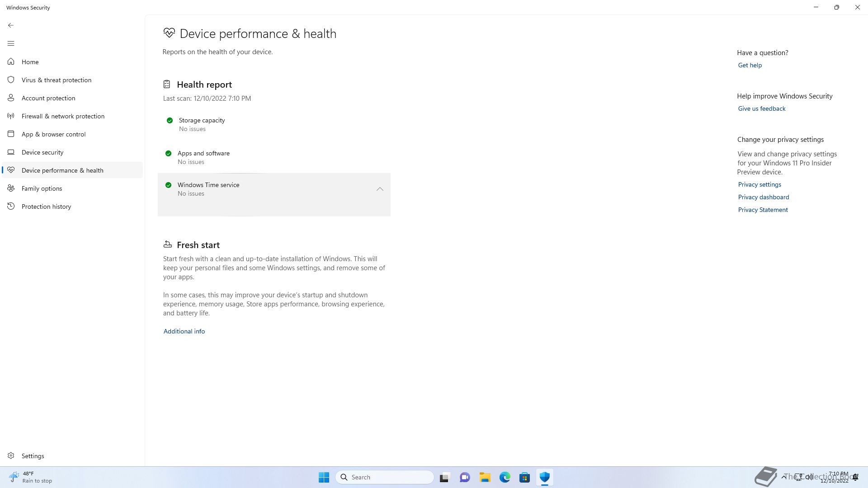Select the Apps and software report item
This screenshot has width=868, height=488.
click(x=274, y=157)
